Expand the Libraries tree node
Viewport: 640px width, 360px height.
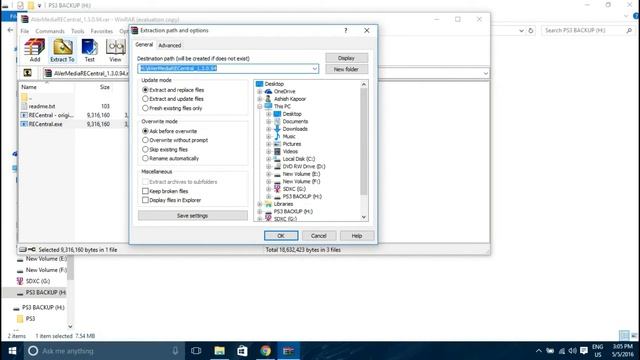(x=260, y=204)
